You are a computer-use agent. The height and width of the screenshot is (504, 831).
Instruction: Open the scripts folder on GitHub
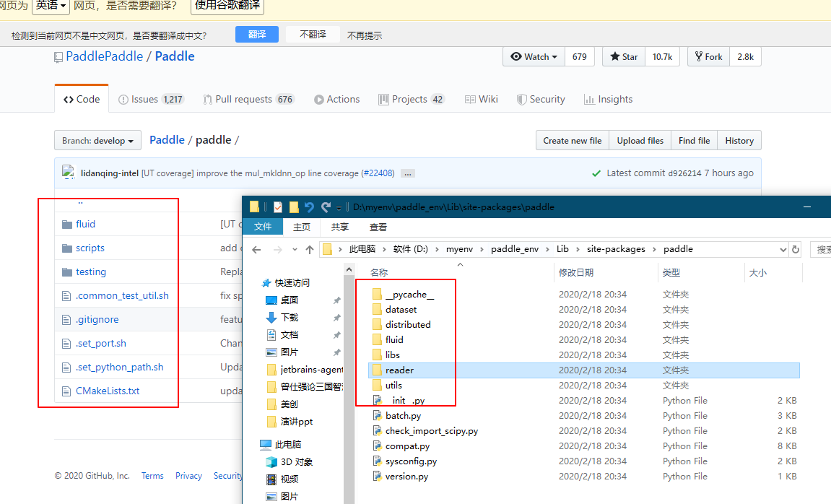pyautogui.click(x=90, y=248)
